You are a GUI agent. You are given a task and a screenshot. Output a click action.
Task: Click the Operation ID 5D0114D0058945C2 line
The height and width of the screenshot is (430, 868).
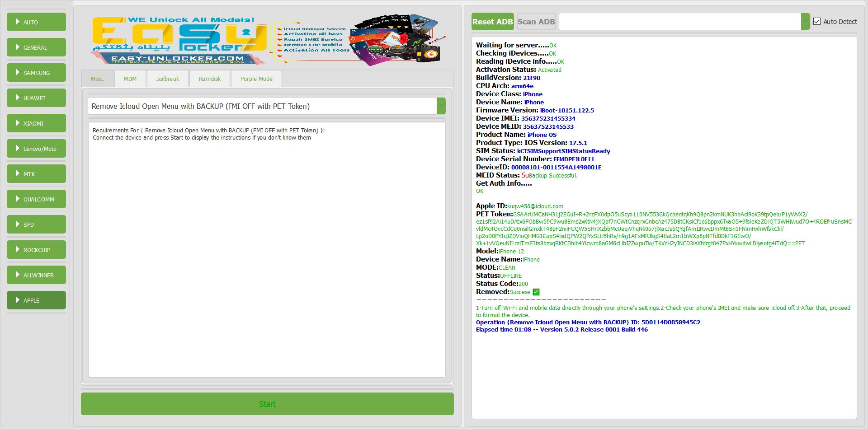coord(588,322)
